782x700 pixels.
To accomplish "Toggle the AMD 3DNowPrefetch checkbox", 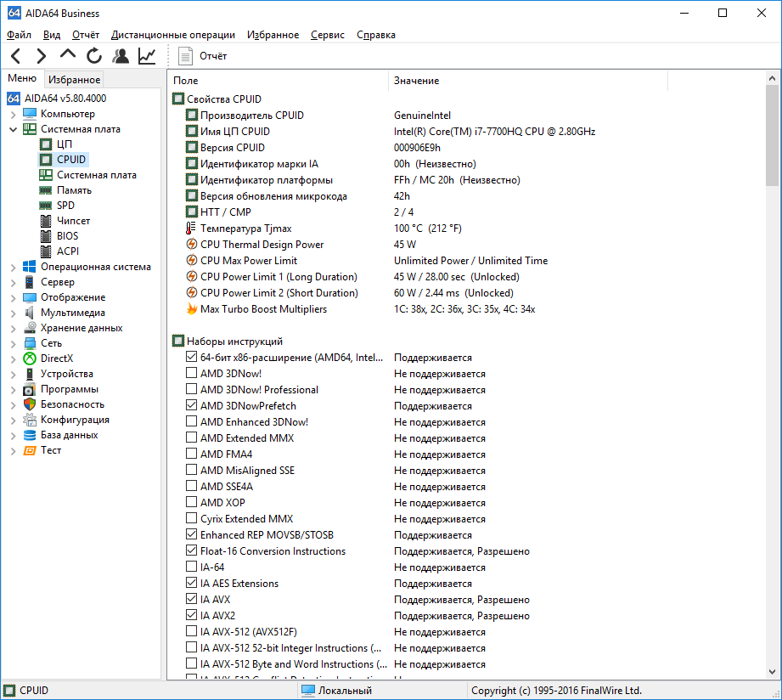I will click(x=191, y=405).
